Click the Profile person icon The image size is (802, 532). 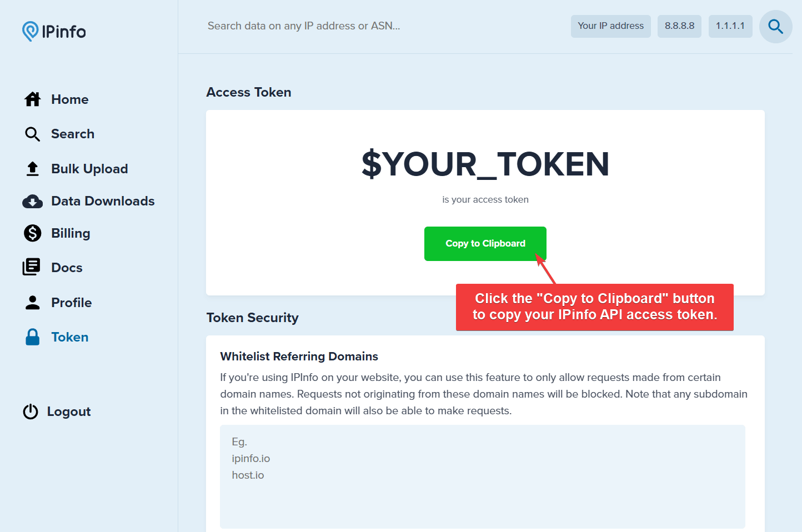(32, 302)
